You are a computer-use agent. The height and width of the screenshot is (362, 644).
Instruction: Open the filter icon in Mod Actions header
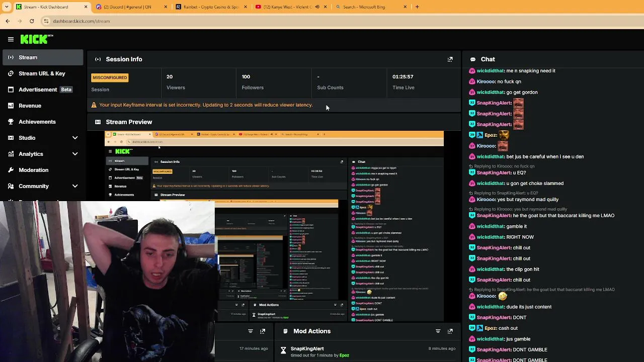(438, 331)
